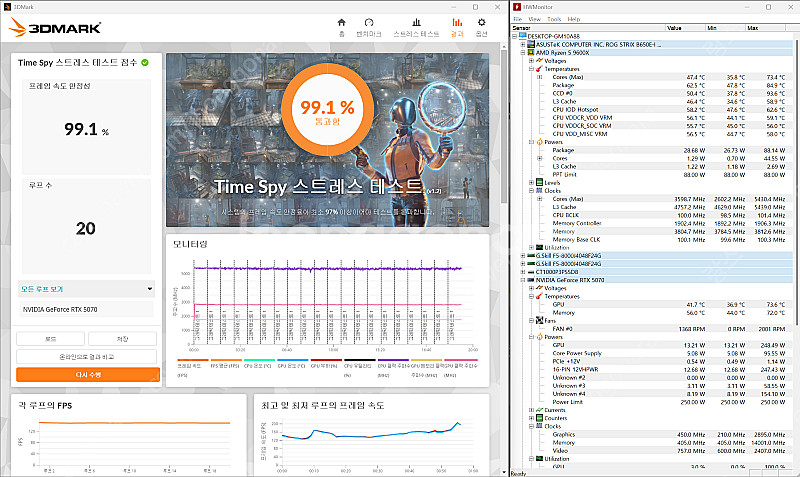This screenshot has height=477, width=800.
Task: Open the Options (옵션) gear icon
Action: point(482,22)
